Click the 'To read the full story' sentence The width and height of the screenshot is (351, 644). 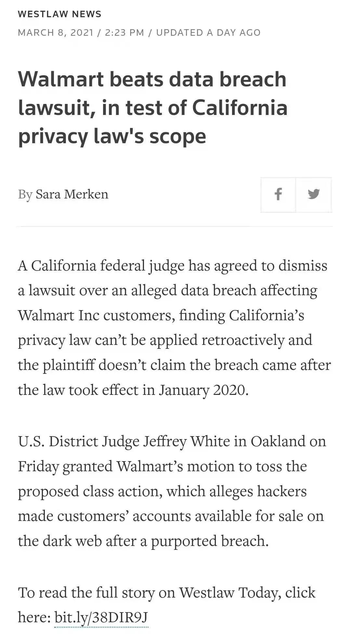(x=167, y=605)
